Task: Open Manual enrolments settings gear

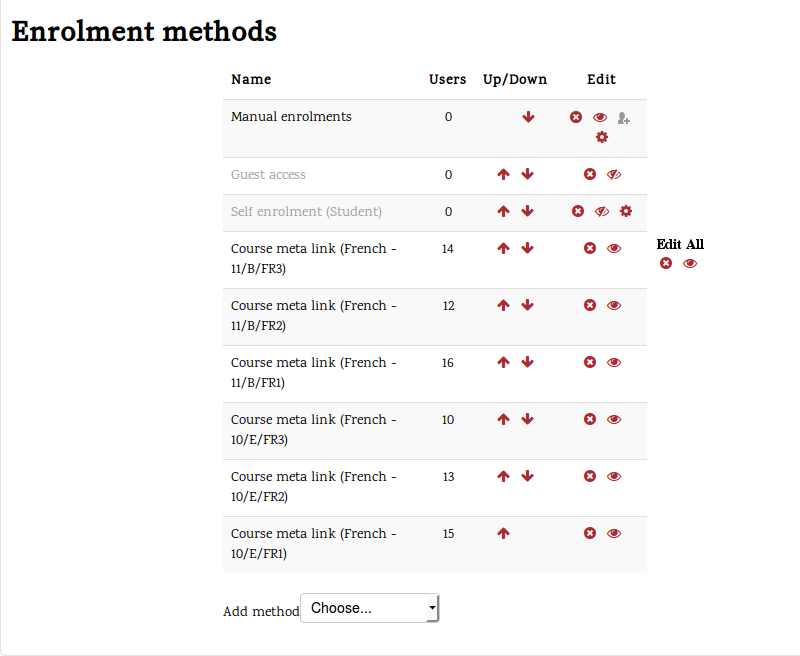Action: pyautogui.click(x=602, y=137)
